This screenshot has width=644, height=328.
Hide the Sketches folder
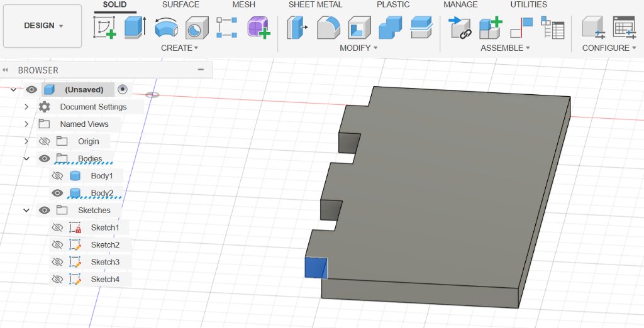[x=44, y=210]
